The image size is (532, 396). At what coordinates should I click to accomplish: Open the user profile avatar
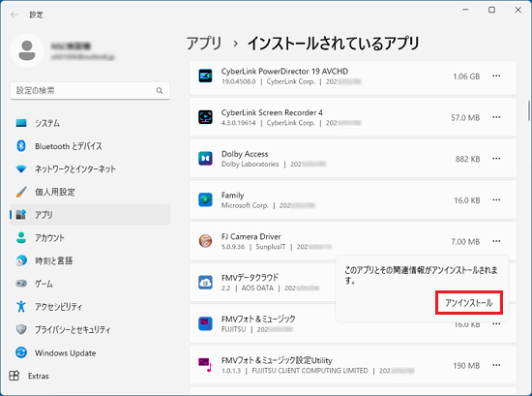[x=27, y=50]
